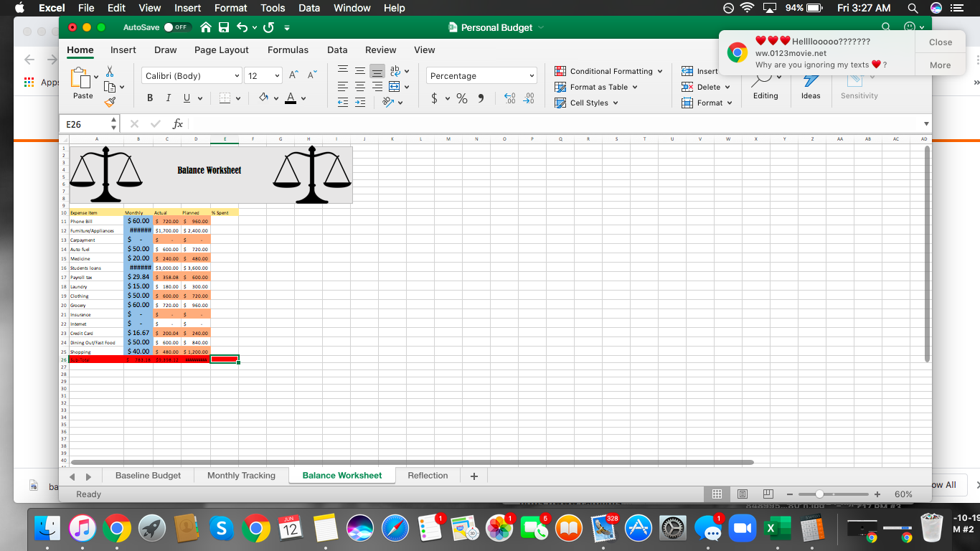Open Zoom in the Dock
The width and height of the screenshot is (980, 551).
coord(742,529)
